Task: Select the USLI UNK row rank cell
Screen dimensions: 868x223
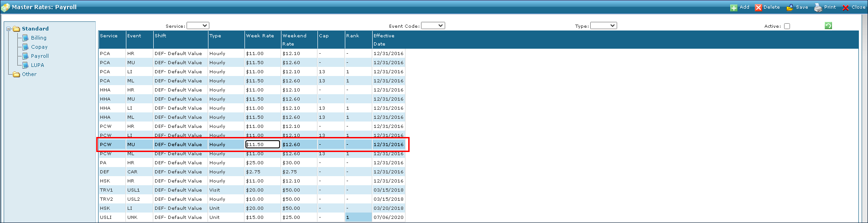Action: 359,217
